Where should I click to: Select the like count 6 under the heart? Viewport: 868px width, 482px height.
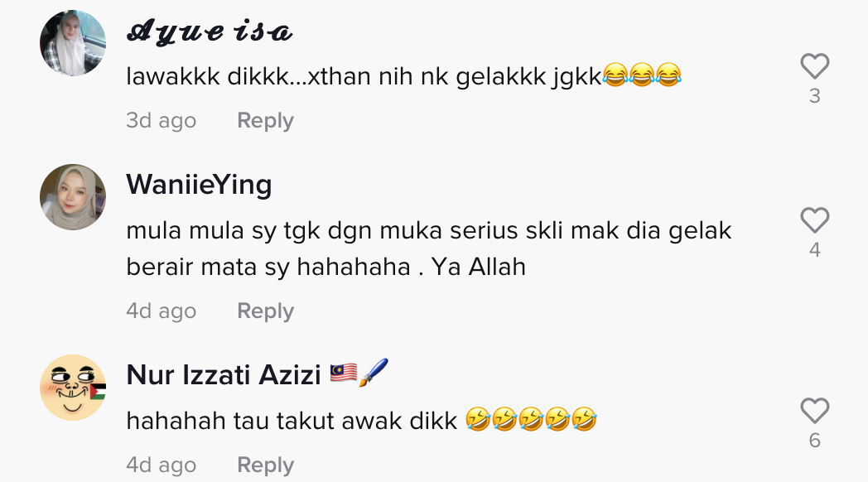click(814, 441)
